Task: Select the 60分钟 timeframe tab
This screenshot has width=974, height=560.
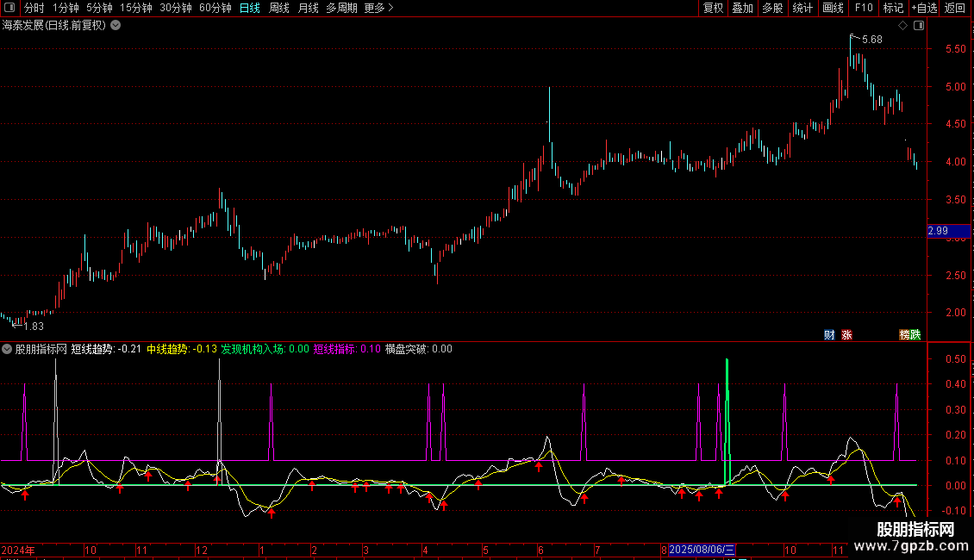Action: pos(215,9)
